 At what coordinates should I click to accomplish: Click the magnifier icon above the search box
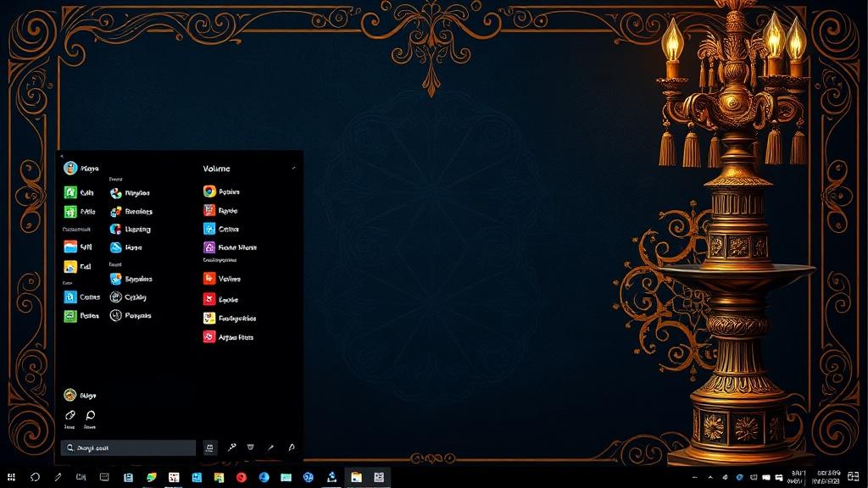[90, 415]
